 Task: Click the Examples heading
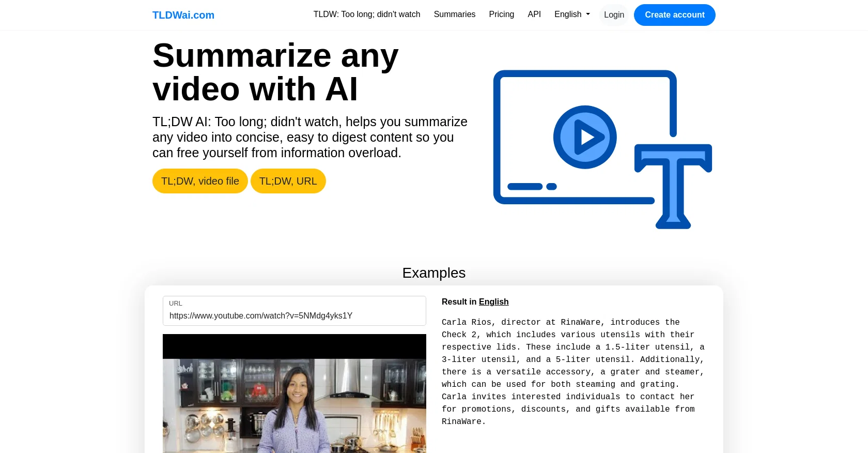pyautogui.click(x=434, y=273)
